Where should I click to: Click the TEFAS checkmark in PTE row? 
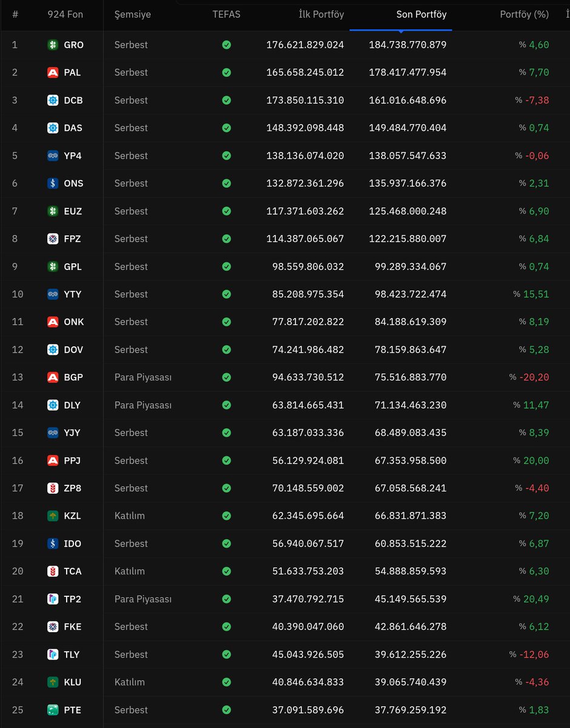[226, 710]
